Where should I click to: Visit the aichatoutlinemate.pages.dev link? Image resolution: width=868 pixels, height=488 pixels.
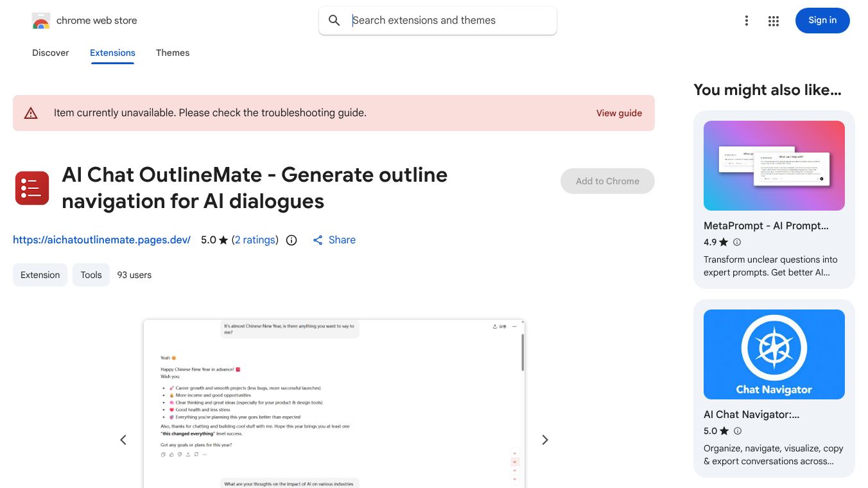click(101, 240)
